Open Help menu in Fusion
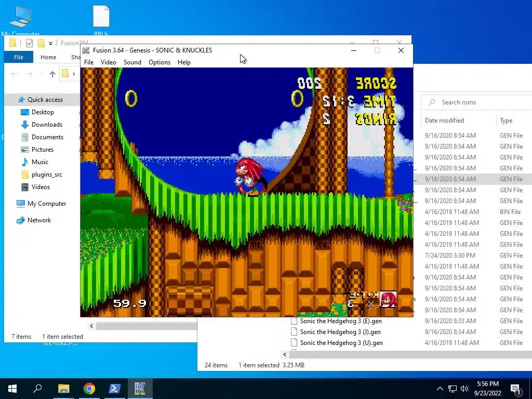Viewport: 532px width, 399px height. (184, 62)
